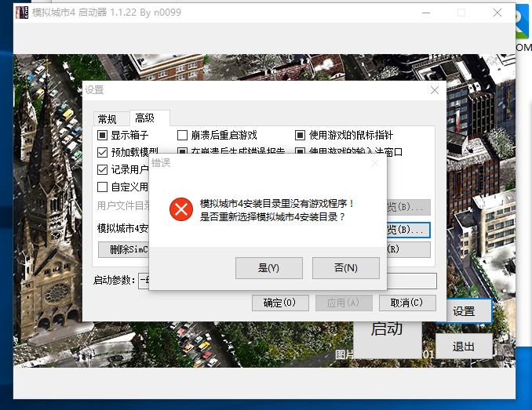Click the 设置 button in the launcher
This screenshot has height=410, width=532.
(x=463, y=311)
